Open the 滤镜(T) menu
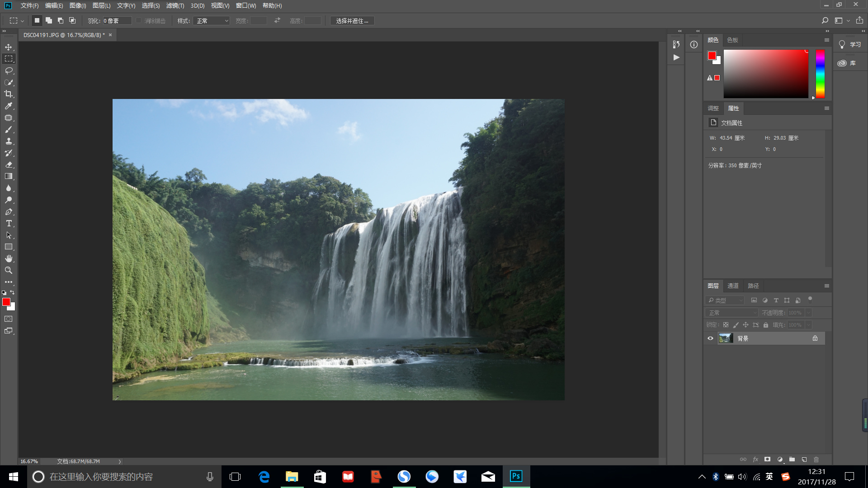Screen dimensions: 868x488 (x=175, y=5)
